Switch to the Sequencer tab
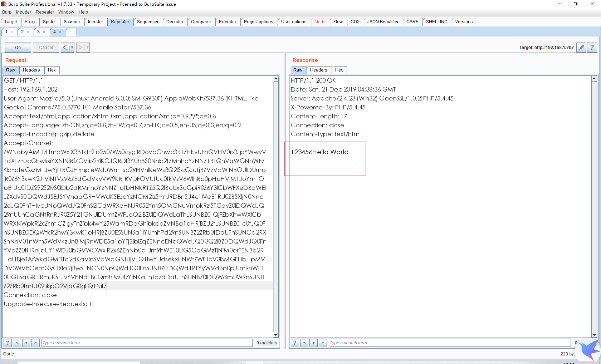Screen dimensions: 601x364 (148, 22)
